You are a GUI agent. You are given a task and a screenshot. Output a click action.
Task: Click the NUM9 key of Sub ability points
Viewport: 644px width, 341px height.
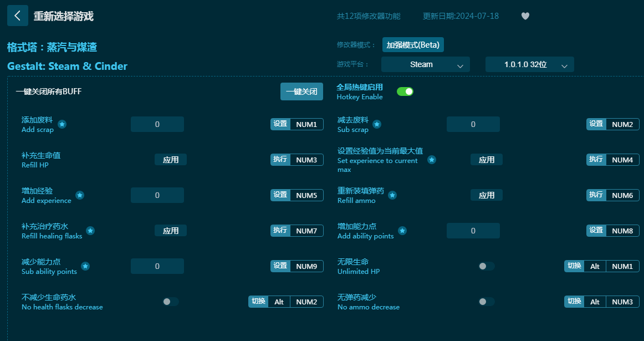[307, 266]
